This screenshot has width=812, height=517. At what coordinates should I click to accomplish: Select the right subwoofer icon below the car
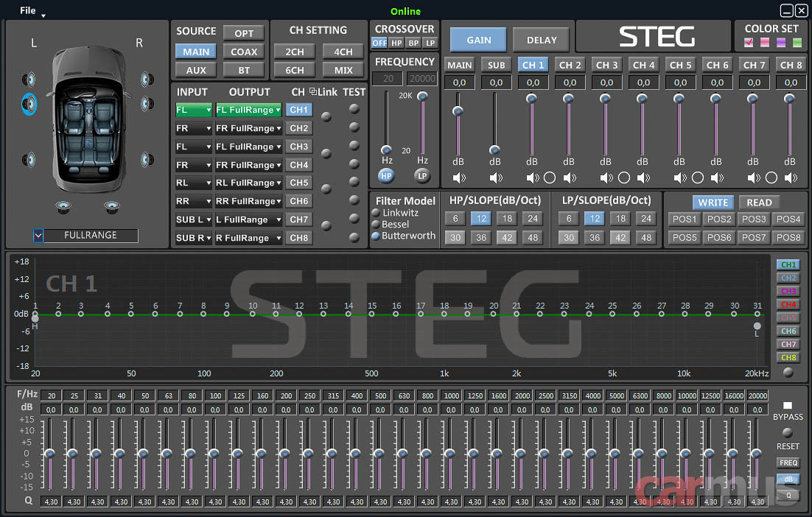[112, 207]
